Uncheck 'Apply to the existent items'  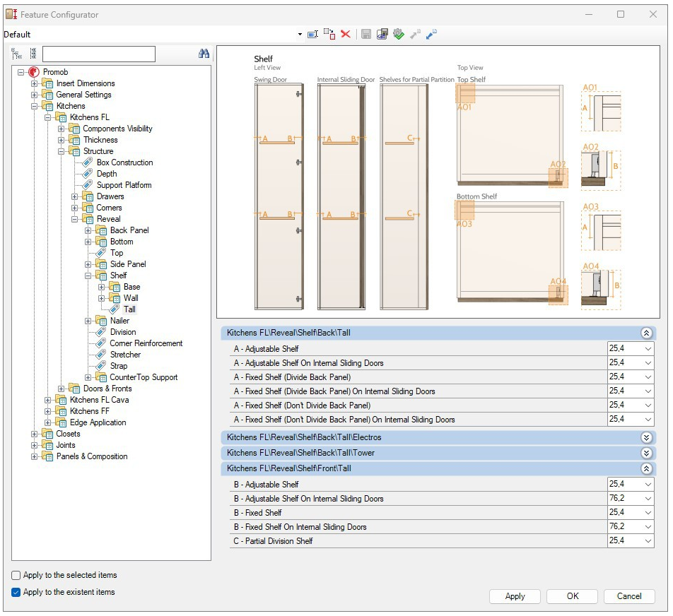16,593
